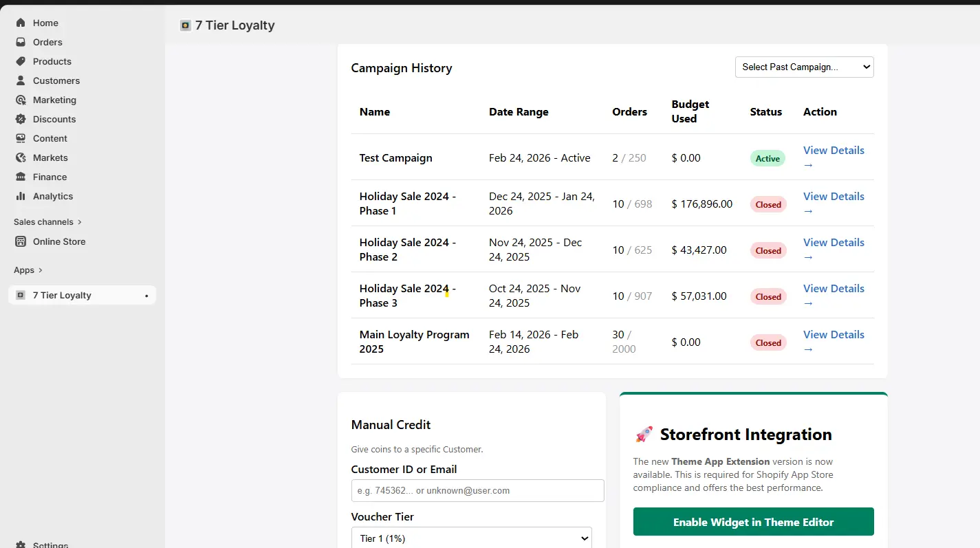Expand the Apps section chevron
Viewport: 980px width, 548px height.
(41, 270)
